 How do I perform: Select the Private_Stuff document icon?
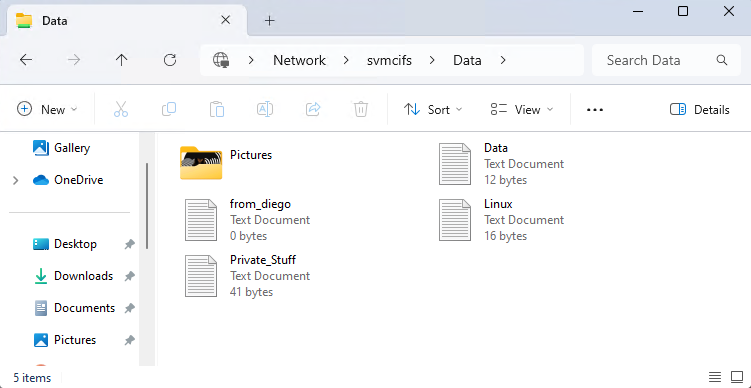[201, 276]
